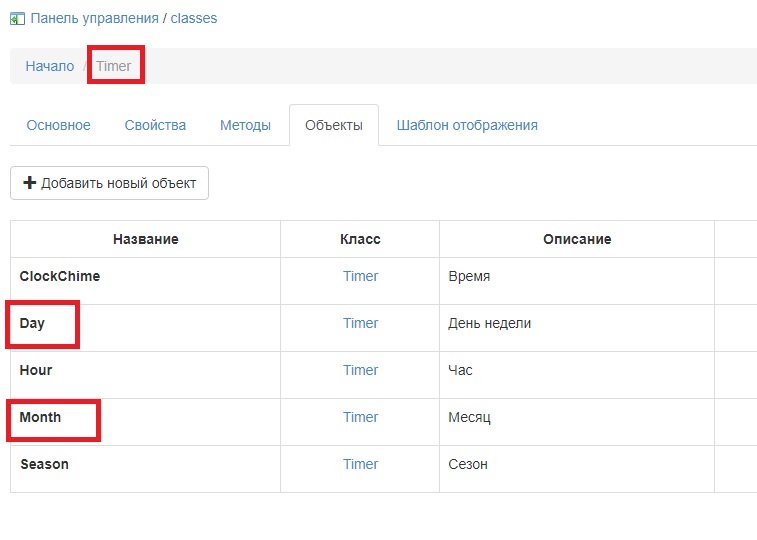
Task: Open the Season object
Action: tap(45, 464)
